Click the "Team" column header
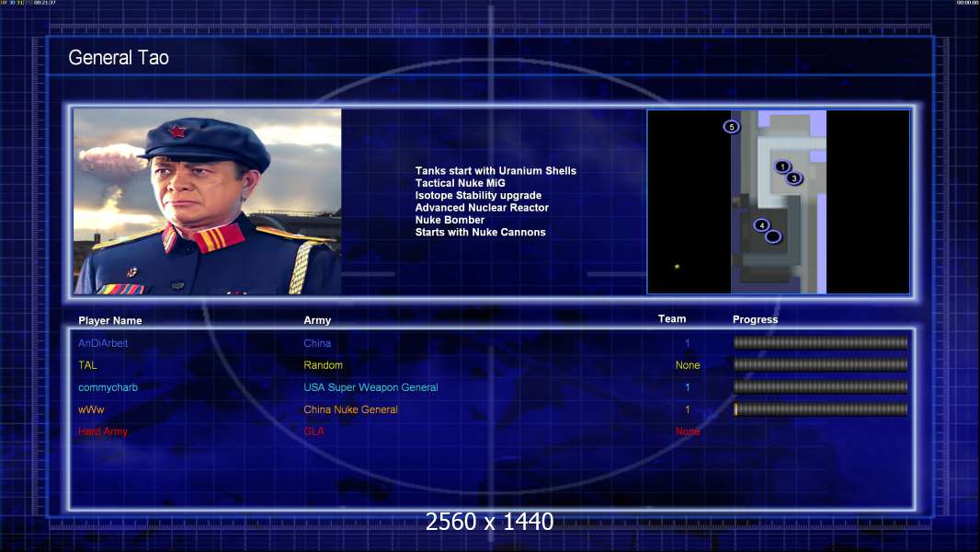Image resolution: width=980 pixels, height=552 pixels. click(672, 319)
